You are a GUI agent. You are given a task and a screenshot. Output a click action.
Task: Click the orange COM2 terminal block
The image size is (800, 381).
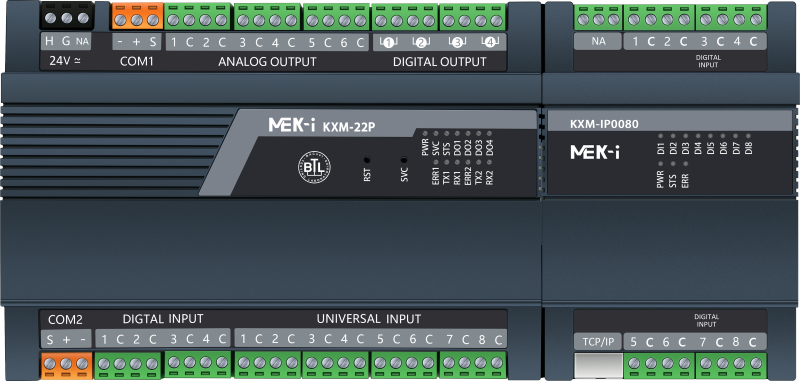pyautogui.click(x=66, y=365)
